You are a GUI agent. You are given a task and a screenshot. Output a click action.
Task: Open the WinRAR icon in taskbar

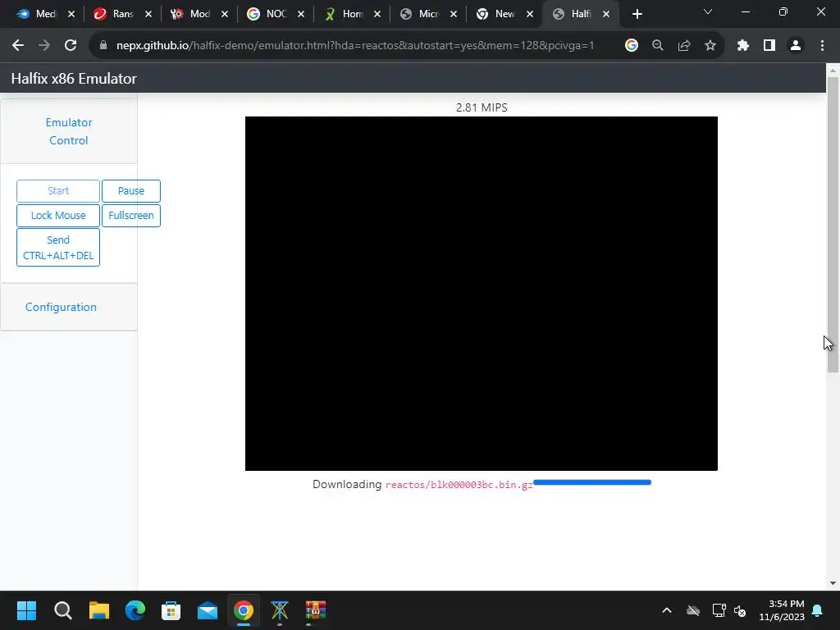click(316, 610)
